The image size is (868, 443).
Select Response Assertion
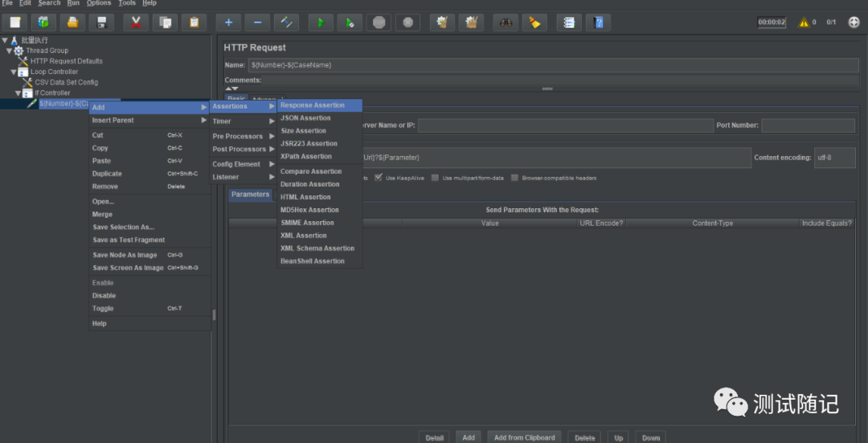(319, 105)
